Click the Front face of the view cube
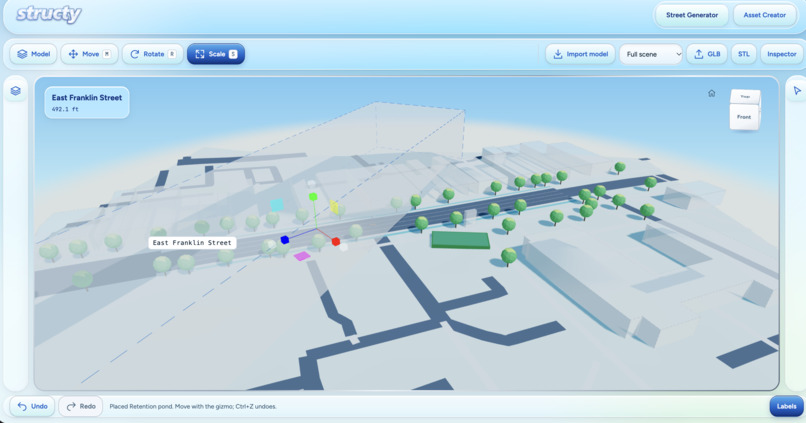806x423 pixels. 744,117
